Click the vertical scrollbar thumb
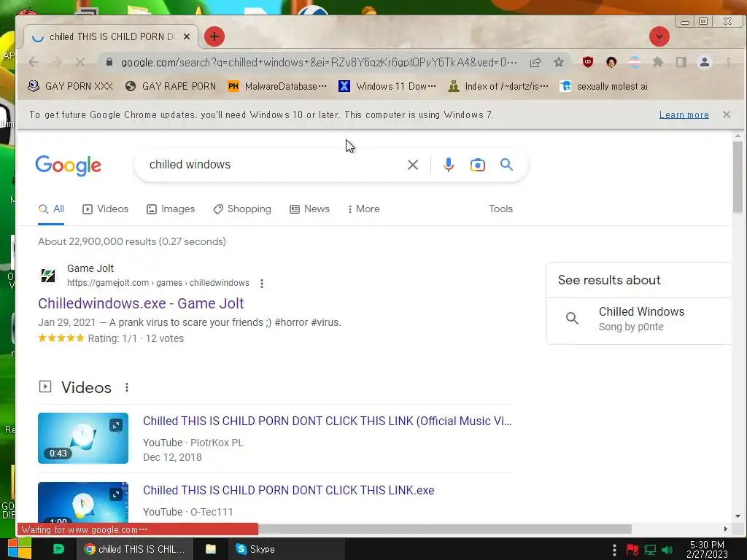Screen dimensions: 747x560 pyautogui.click(x=738, y=177)
